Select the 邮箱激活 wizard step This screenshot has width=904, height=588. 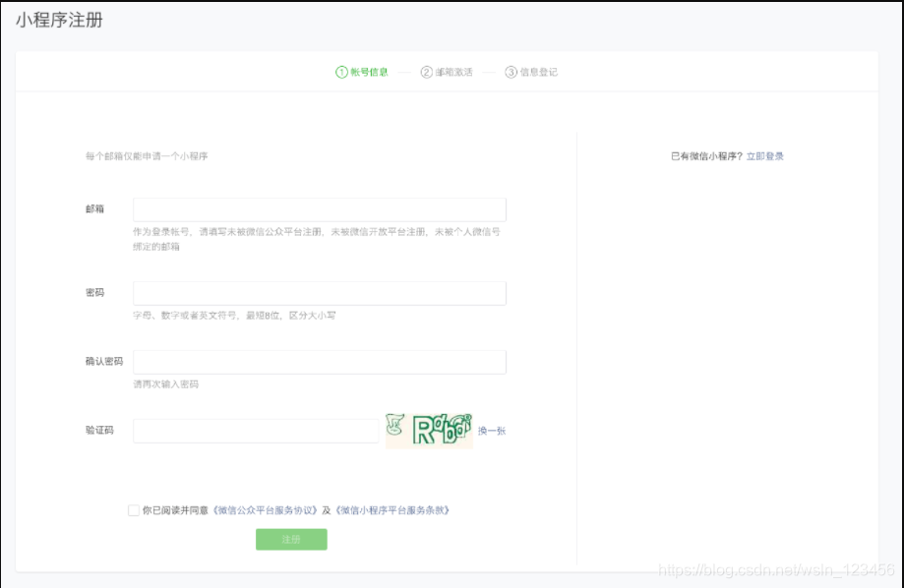click(452, 71)
